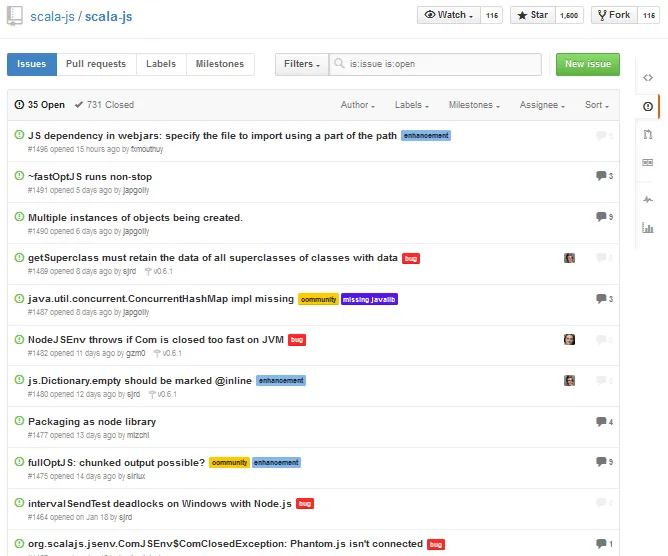Open Pull requests icon in right sidebar
This screenshot has height=556, width=668.
[648, 134]
